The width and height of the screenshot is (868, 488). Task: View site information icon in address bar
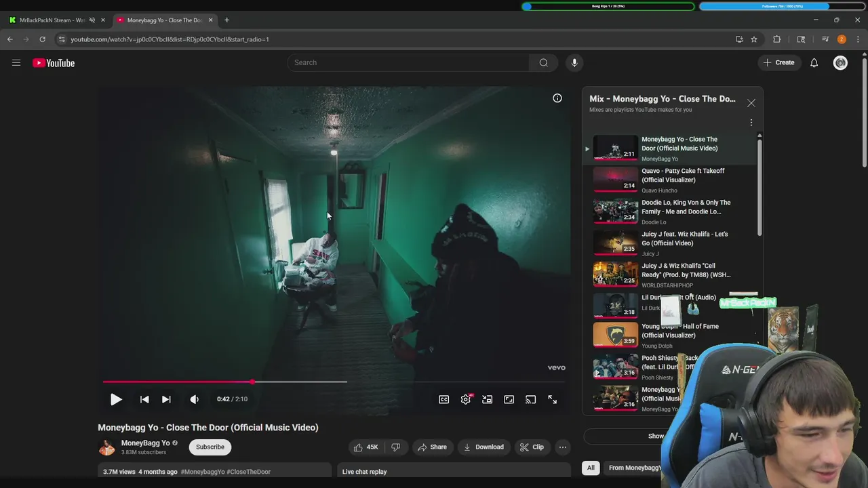(62, 39)
